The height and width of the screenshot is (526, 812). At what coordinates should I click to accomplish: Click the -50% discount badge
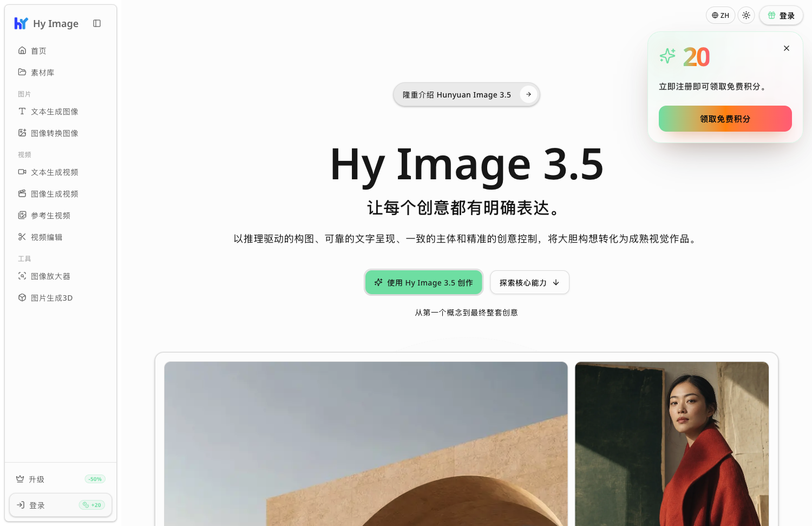click(95, 479)
